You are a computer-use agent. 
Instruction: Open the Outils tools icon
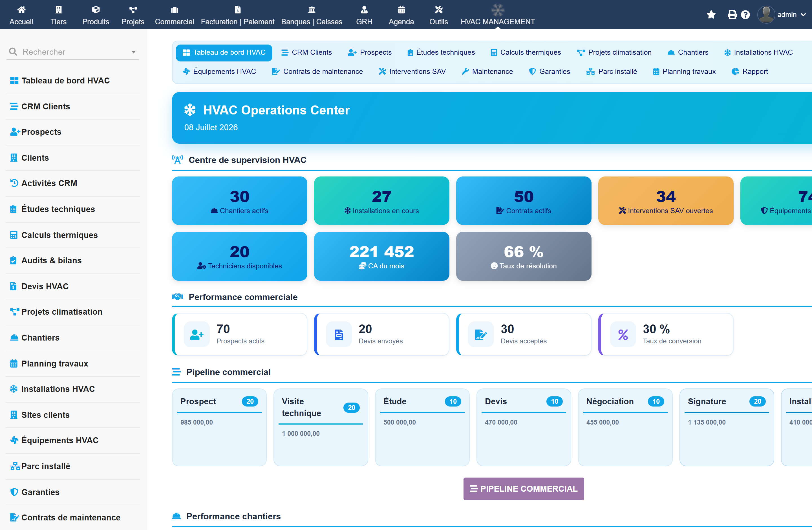(x=438, y=10)
